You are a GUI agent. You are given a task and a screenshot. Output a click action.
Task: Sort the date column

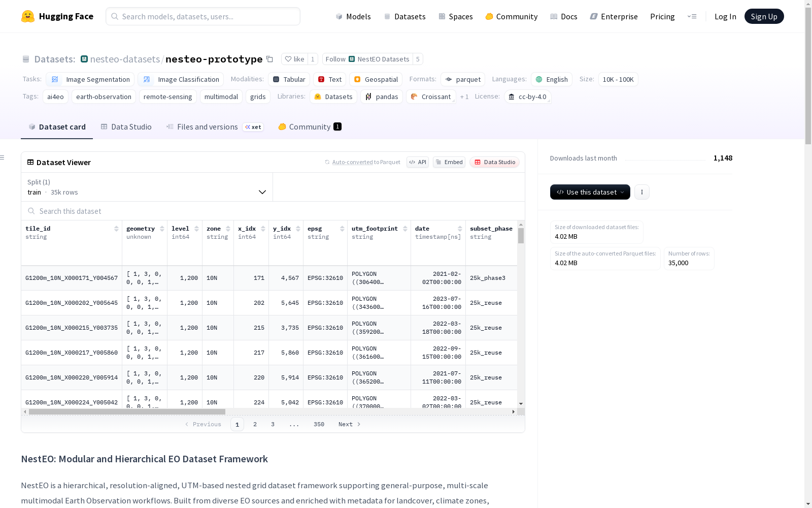point(460,229)
